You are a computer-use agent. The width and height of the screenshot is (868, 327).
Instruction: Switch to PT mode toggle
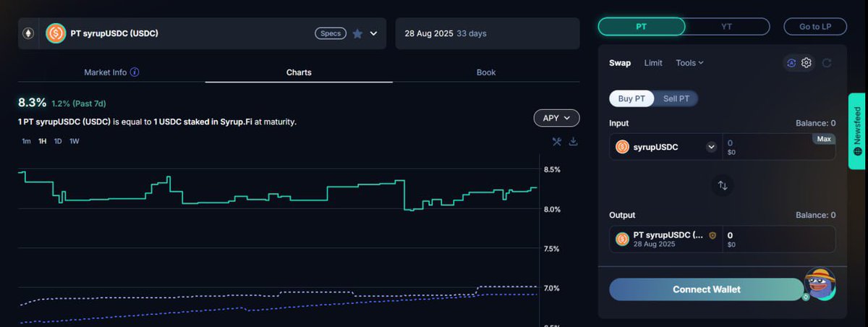pos(642,26)
